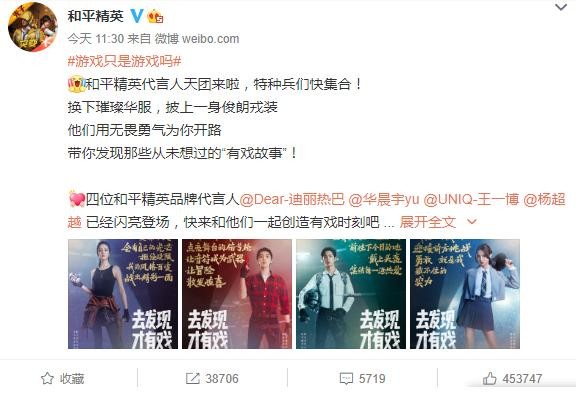Click the arrow after 展开全文
Image resolution: width=576 pixels, height=419 pixels.
[472, 221]
